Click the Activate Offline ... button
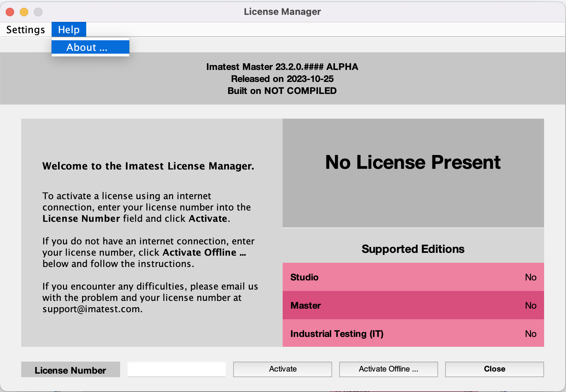This screenshot has width=566, height=392. pos(389,369)
